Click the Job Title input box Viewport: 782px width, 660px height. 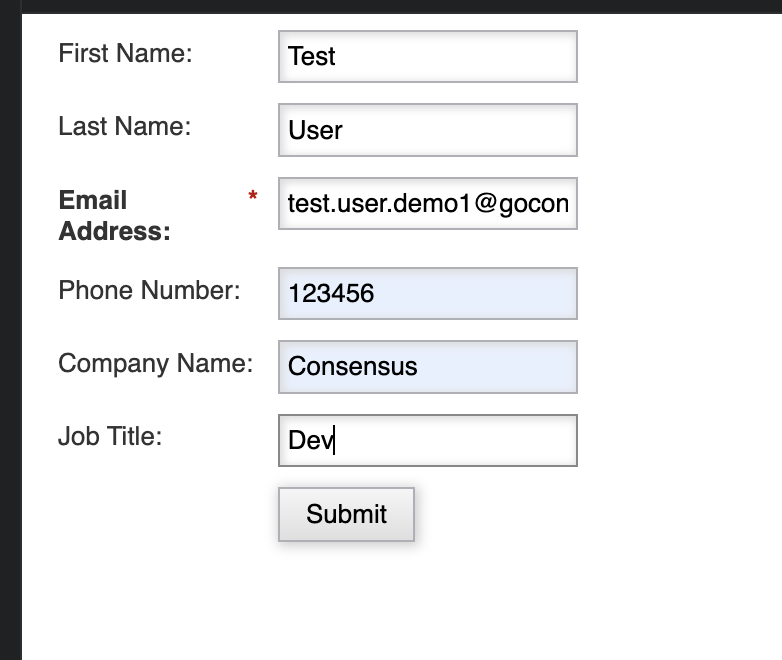[x=428, y=440]
